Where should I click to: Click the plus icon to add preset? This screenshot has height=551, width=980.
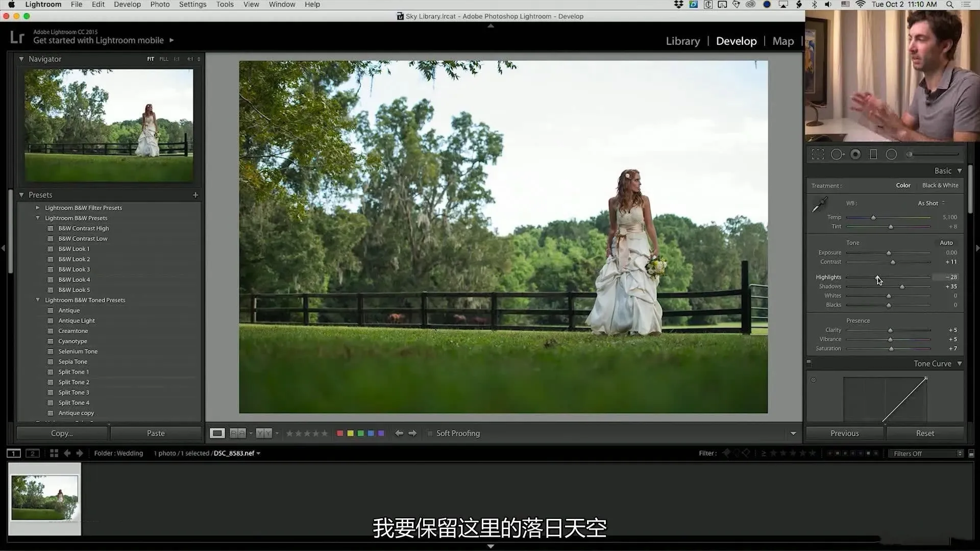195,195
